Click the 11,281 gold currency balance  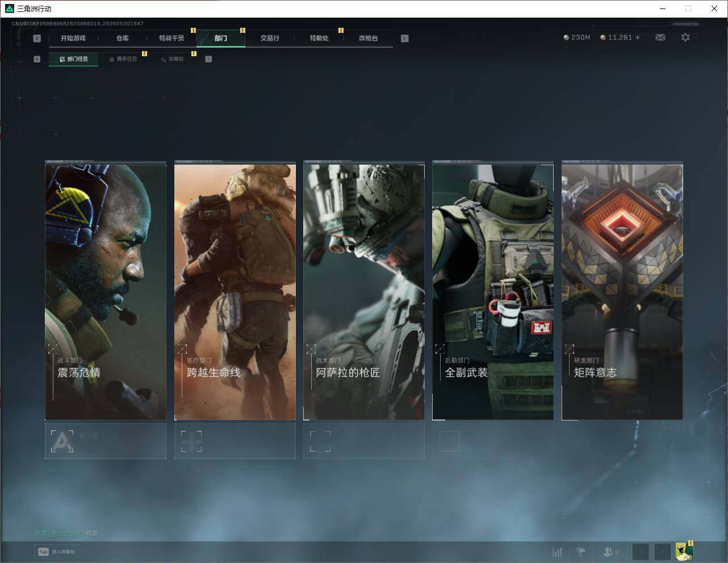616,37
